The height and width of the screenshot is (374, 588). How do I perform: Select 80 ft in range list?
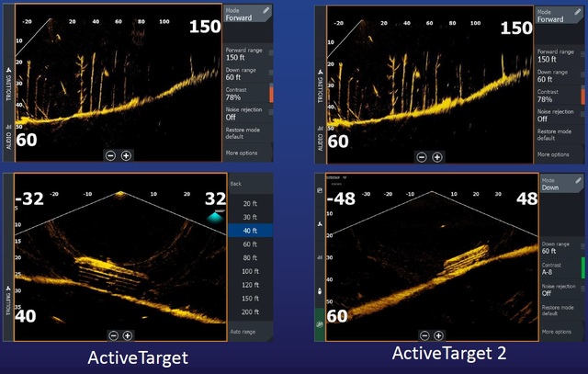coord(250,257)
